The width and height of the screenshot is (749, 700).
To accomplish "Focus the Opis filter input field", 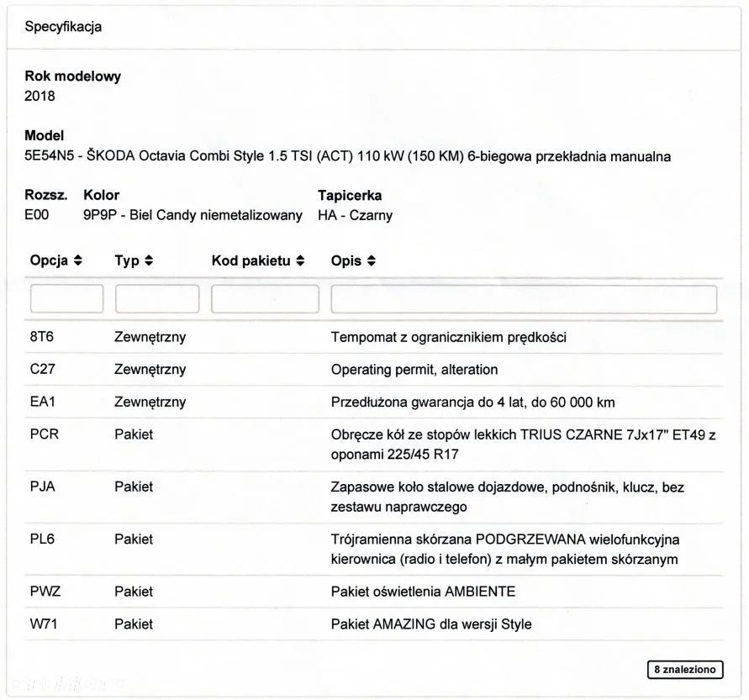I will click(x=524, y=299).
